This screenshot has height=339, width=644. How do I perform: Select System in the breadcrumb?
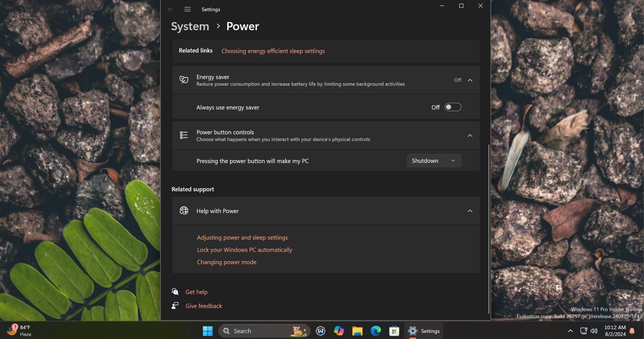[x=190, y=26]
